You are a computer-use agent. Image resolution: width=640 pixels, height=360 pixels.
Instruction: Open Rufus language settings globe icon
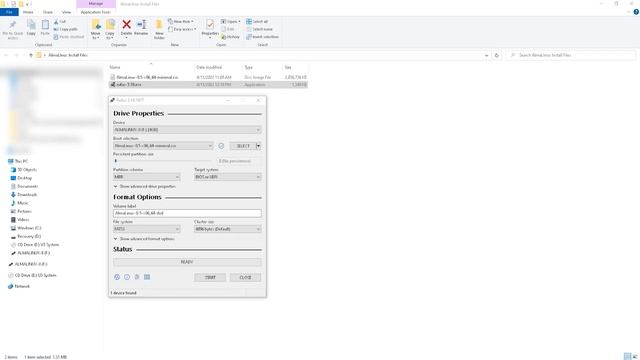point(117,277)
